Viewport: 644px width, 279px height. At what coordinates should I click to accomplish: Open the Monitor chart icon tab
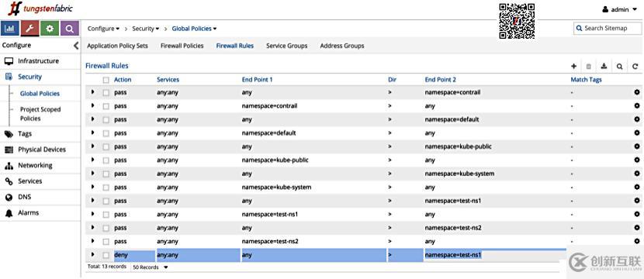[10, 29]
